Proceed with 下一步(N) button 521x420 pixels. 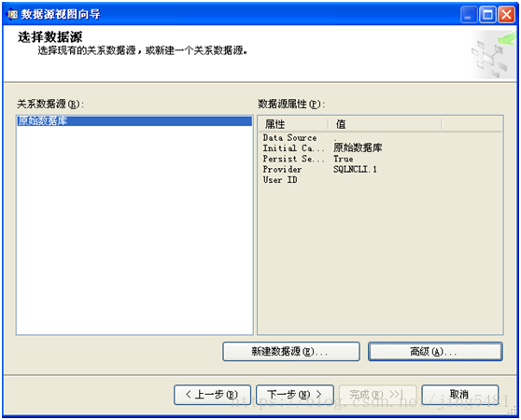pyautogui.click(x=295, y=395)
